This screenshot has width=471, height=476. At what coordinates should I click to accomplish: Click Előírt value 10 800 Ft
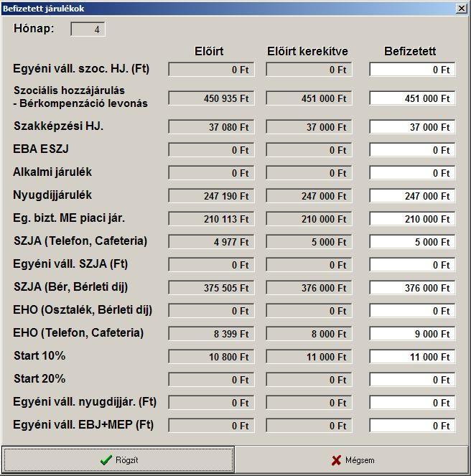tap(211, 357)
